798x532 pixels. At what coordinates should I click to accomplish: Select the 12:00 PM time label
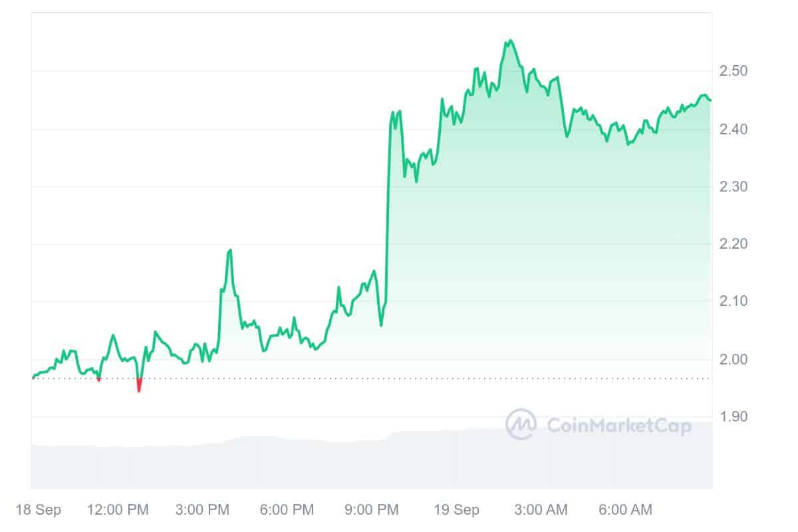(x=118, y=510)
